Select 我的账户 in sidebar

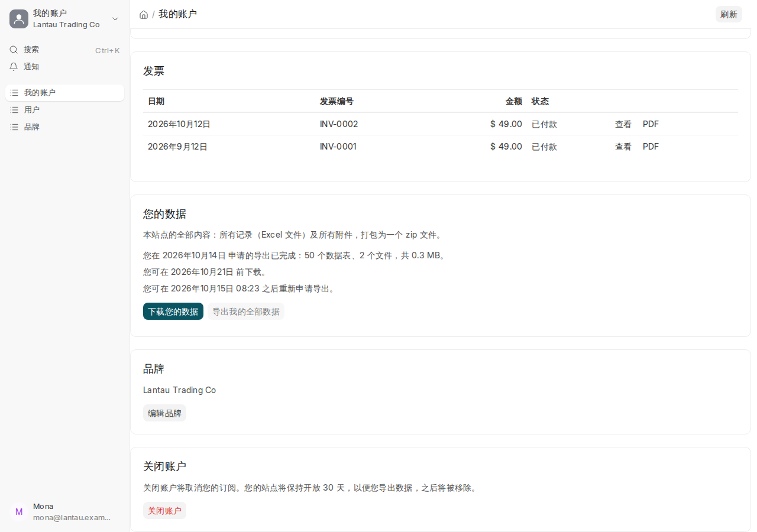(65, 93)
